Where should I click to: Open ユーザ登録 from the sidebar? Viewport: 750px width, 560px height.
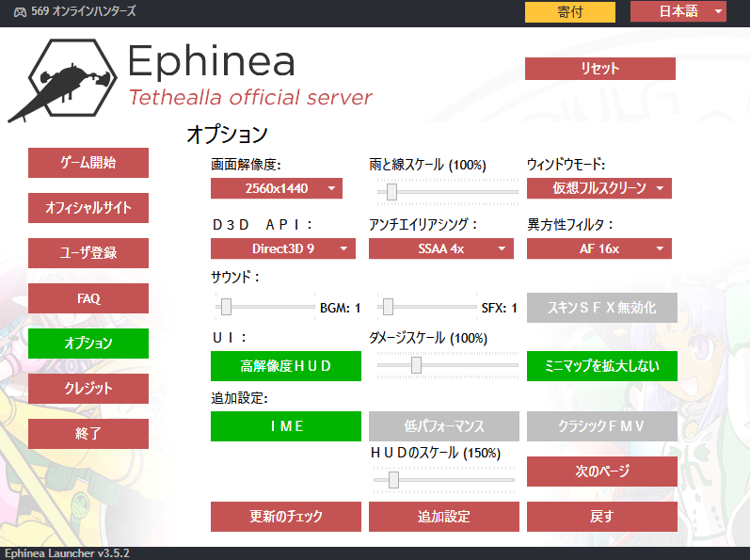(88, 253)
